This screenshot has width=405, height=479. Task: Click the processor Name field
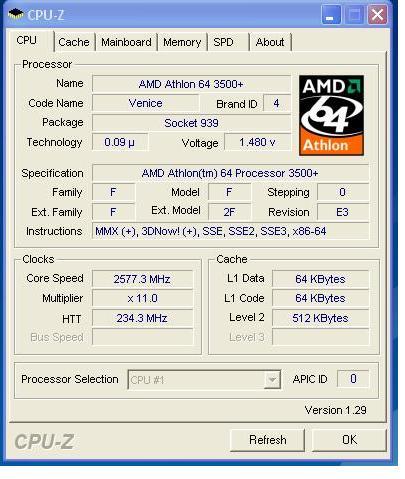point(191,84)
